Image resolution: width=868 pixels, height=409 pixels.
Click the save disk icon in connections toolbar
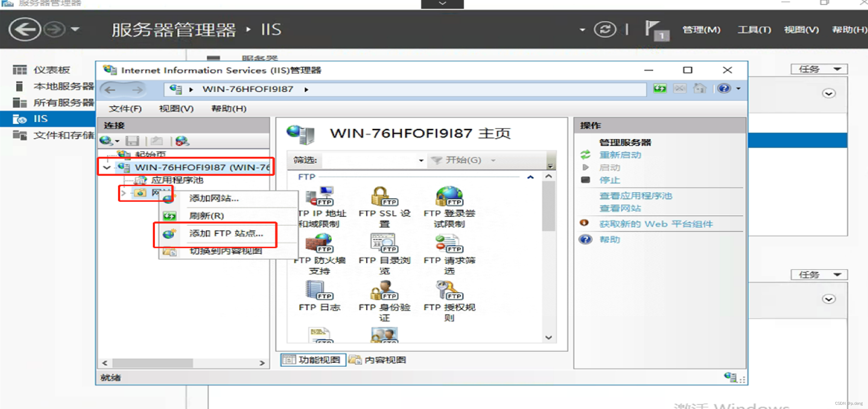coord(132,141)
